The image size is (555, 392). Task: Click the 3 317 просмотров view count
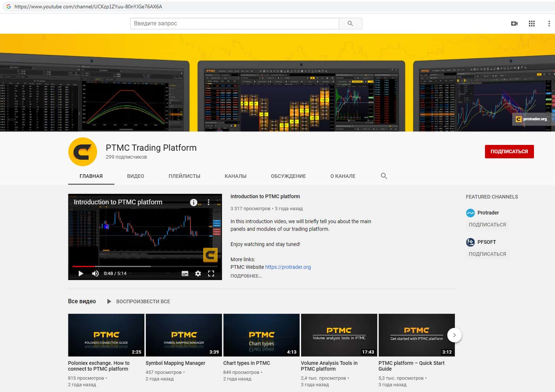250,209
